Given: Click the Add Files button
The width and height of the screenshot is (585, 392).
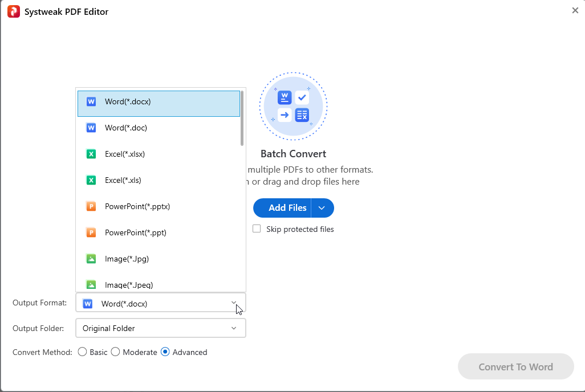Looking at the screenshot, I should (x=282, y=208).
